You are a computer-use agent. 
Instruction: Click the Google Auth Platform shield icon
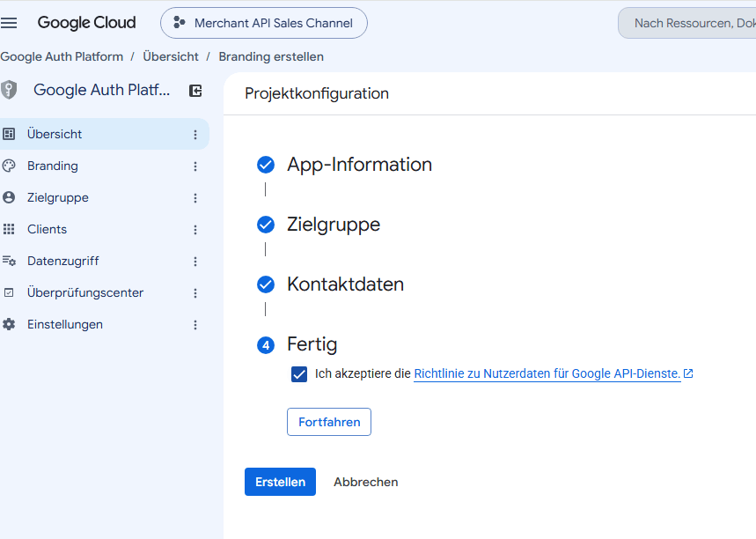point(9,90)
